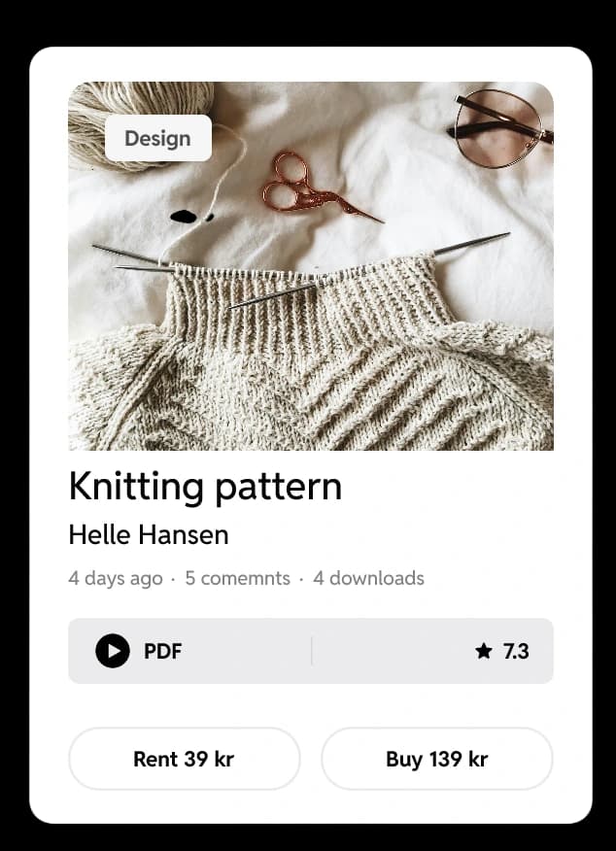Open the Knitting pattern title
Screen dimensions: 616x851
pyautogui.click(x=205, y=487)
